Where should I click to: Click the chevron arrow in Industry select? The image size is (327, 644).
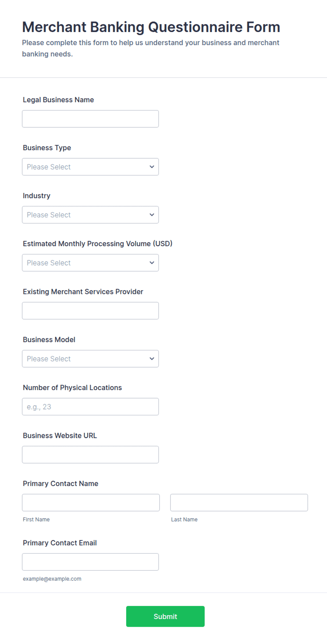point(152,215)
